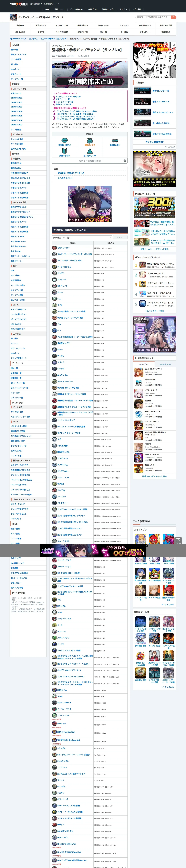Click the ガンタンク unit icon
Screen dimensions: 186x868
(54, 280)
